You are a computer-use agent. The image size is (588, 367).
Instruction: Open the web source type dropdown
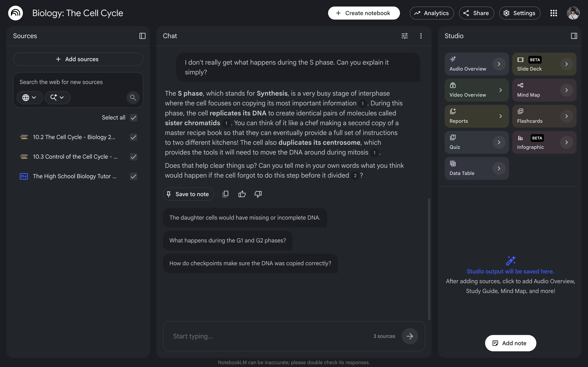tap(30, 98)
